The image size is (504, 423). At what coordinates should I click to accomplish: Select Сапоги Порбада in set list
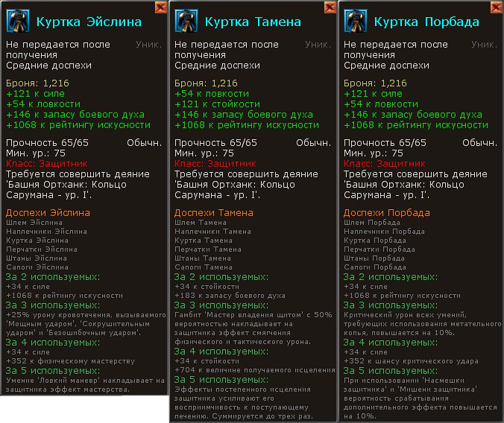coord(375,267)
